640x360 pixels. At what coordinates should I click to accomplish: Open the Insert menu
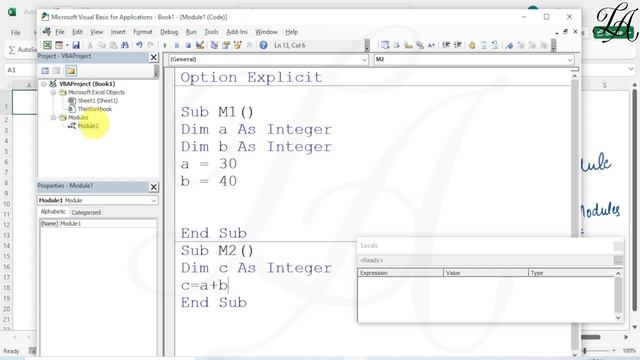pyautogui.click(x=118, y=32)
